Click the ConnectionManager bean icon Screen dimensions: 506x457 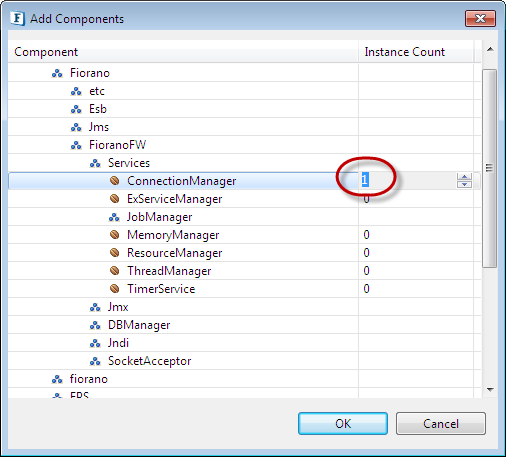(x=114, y=181)
